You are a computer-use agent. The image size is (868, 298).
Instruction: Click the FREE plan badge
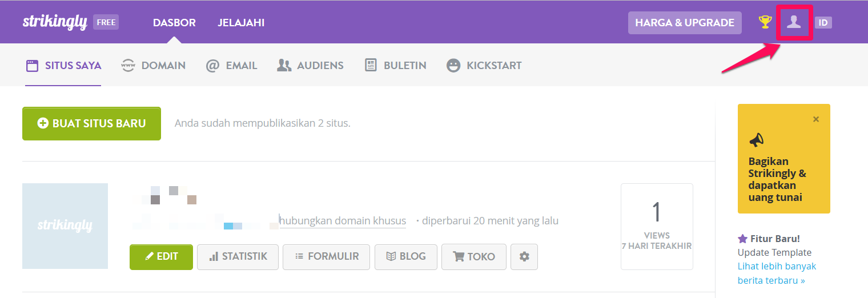pyautogui.click(x=106, y=23)
